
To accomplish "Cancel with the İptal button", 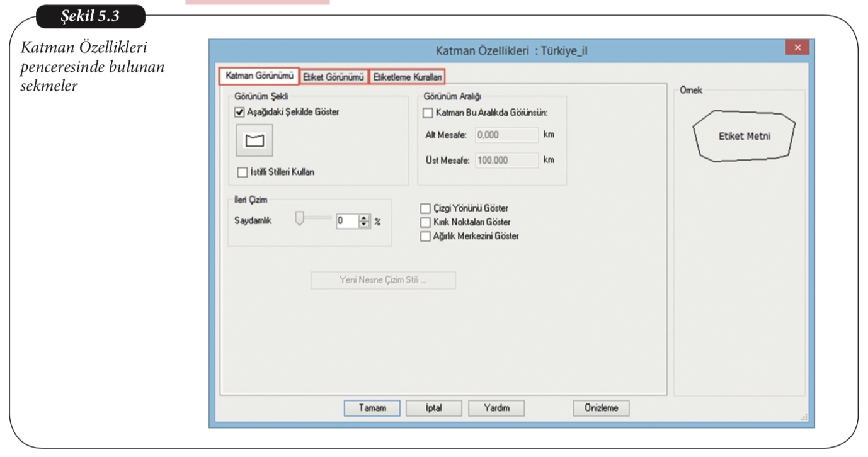I will click(433, 408).
